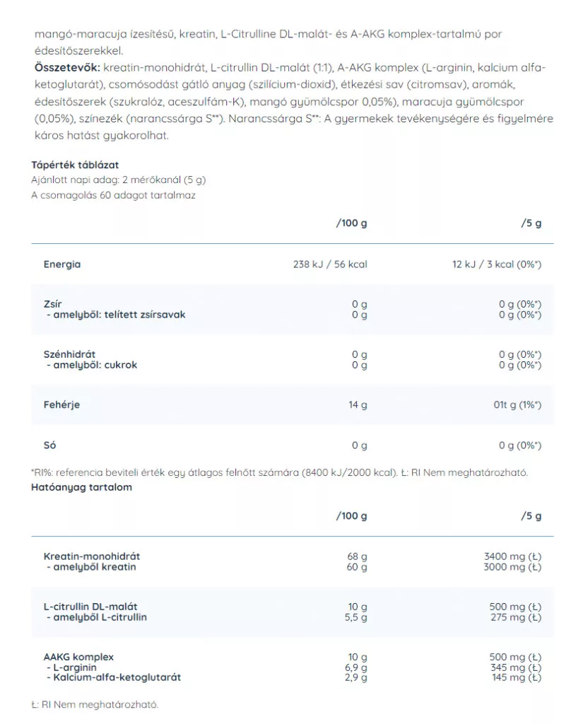Screen dimensions: 588x724
Task: Click the "Kalcium-alfa-ketoglutarát" sub-row label
Action: pos(115,677)
